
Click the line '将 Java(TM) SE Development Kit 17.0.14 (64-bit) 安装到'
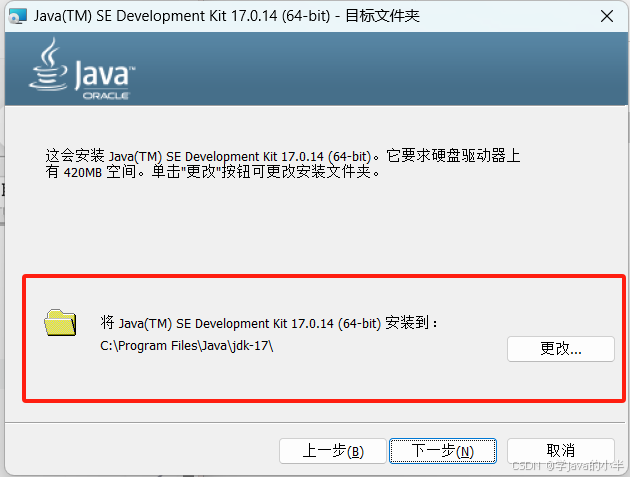tap(268, 323)
